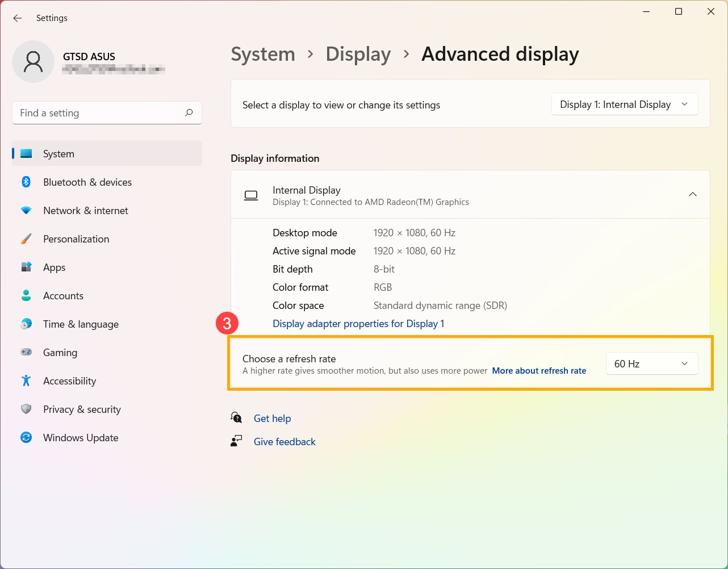The height and width of the screenshot is (569, 728).
Task: Navigate to System in the breadcrumb
Action: pos(263,54)
